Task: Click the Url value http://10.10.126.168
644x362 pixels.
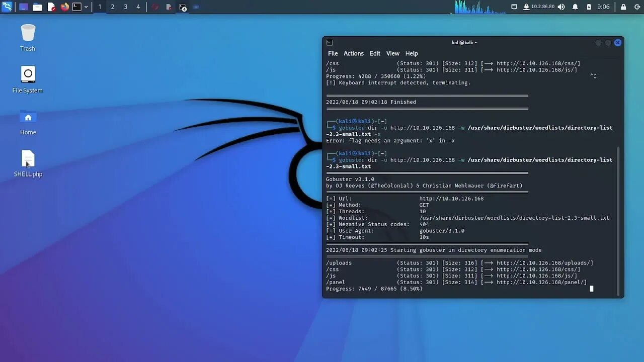Action: pos(451,199)
